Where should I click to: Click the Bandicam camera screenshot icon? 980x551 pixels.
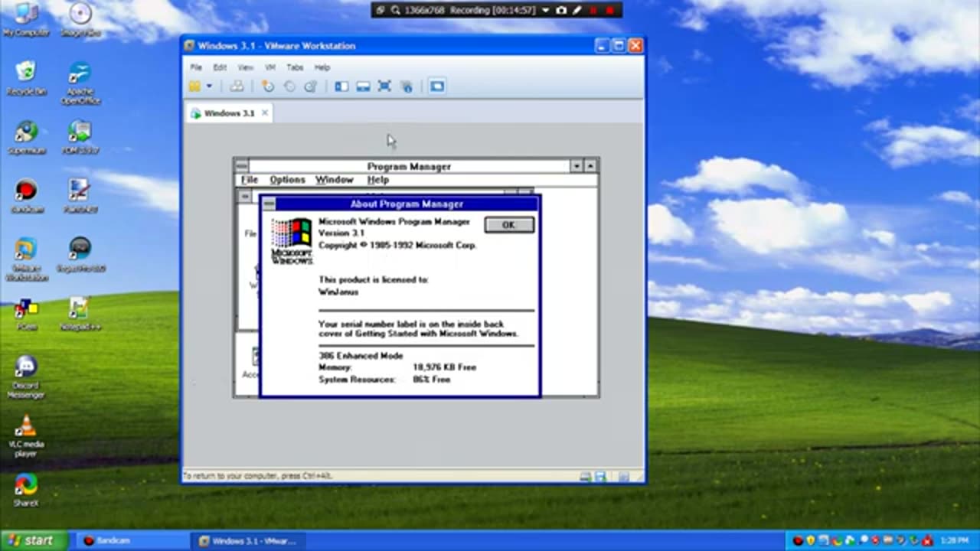tap(561, 10)
